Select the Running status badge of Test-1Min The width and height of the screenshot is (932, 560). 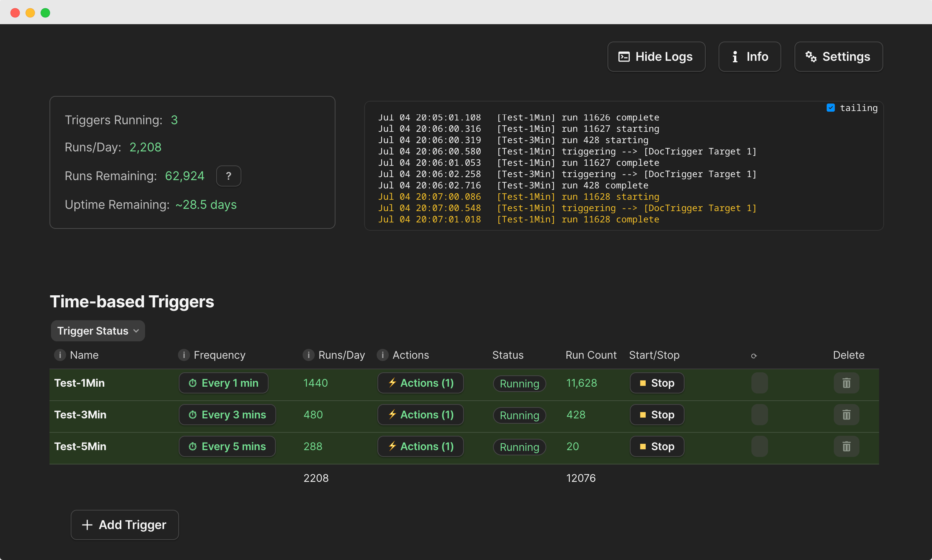click(519, 383)
